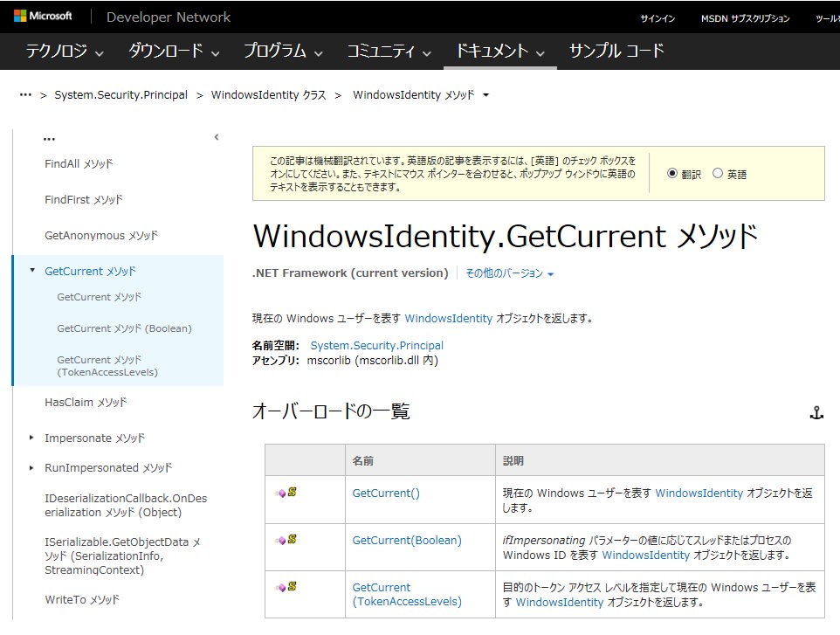Open the GetCurrent (TokenAccessLevels) overload link
This screenshot has height=635, width=840.
point(407,594)
